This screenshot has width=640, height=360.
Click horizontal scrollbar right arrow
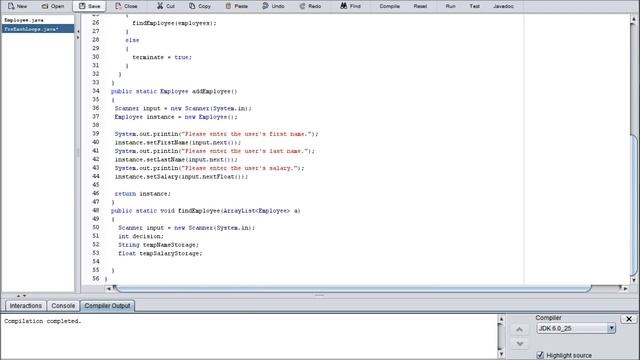(x=625, y=289)
